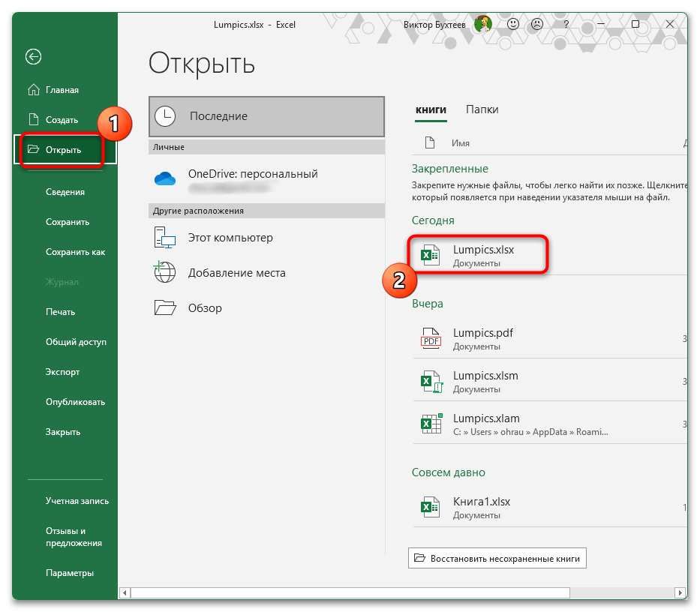Select the Последние location
700x612 pixels.
tap(266, 116)
